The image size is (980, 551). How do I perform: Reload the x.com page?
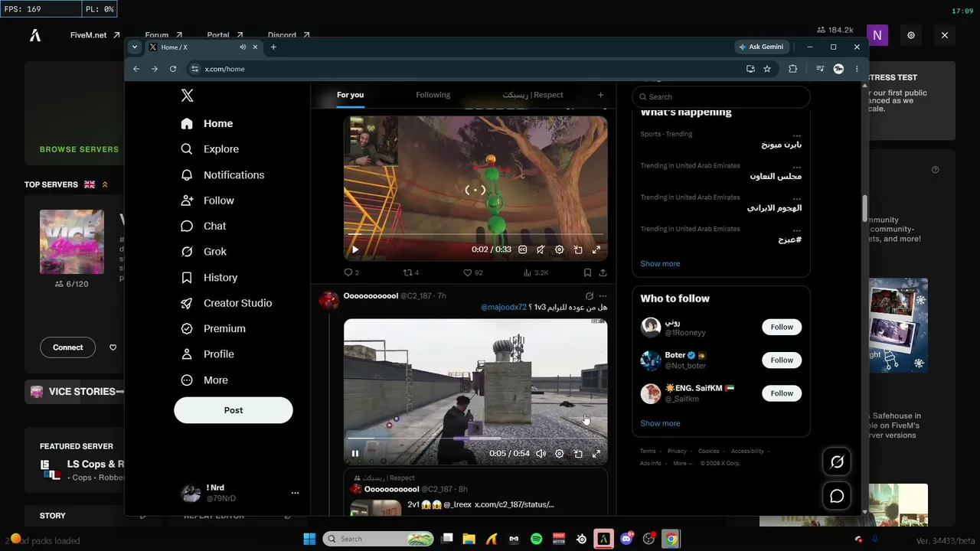point(173,69)
